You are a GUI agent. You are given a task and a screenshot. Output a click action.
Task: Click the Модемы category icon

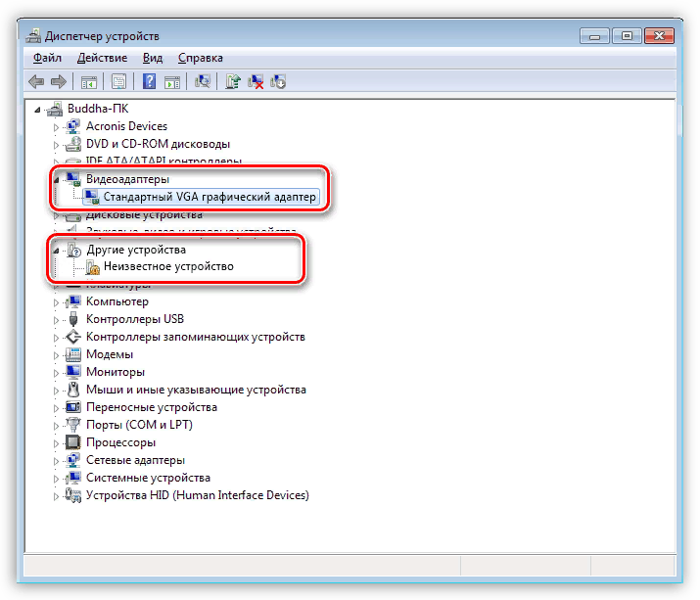(73, 354)
